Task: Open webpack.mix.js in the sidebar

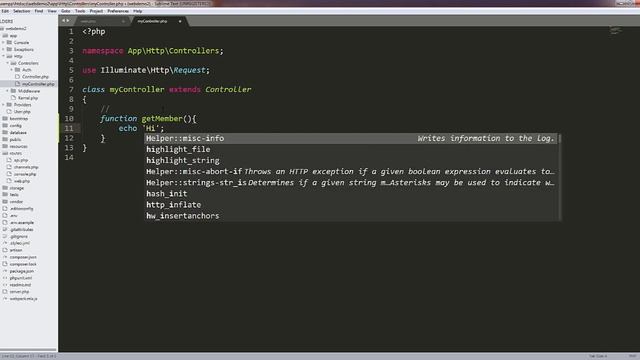Action: coord(23,299)
